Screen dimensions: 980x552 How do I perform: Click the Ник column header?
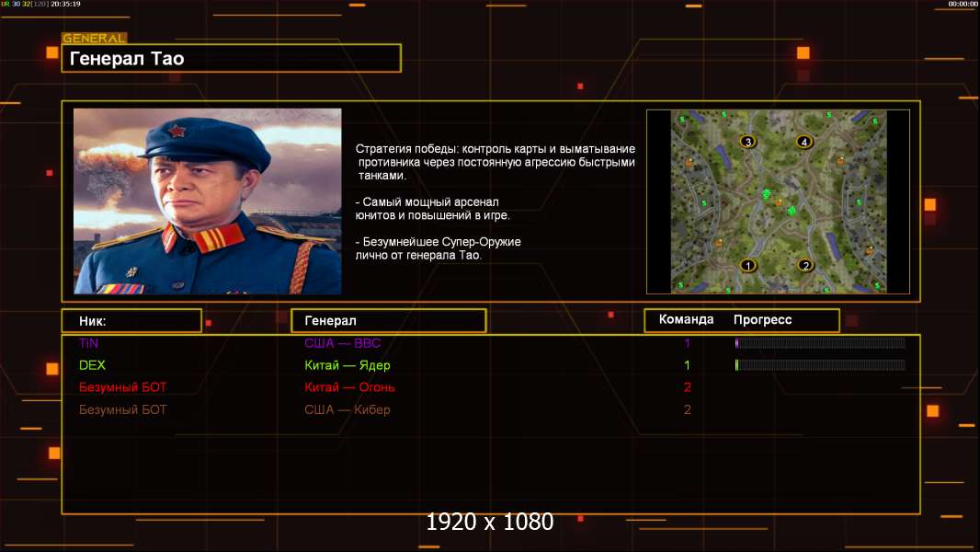pyautogui.click(x=131, y=321)
